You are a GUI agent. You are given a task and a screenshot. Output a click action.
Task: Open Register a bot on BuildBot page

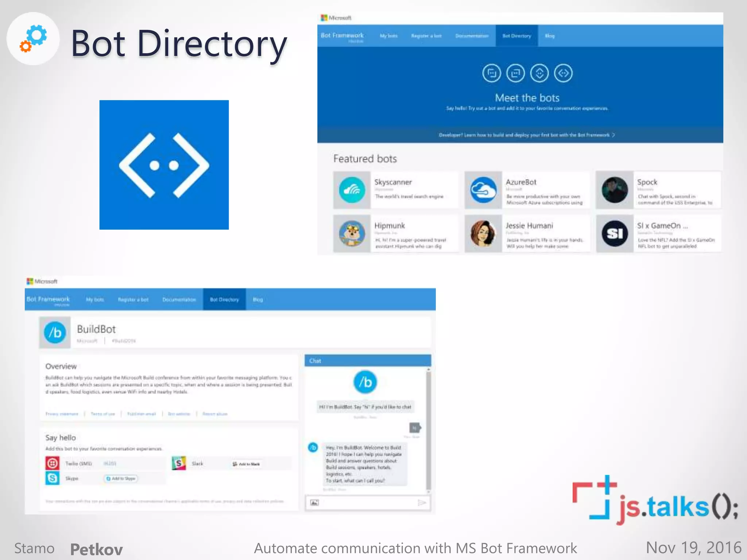133,299
